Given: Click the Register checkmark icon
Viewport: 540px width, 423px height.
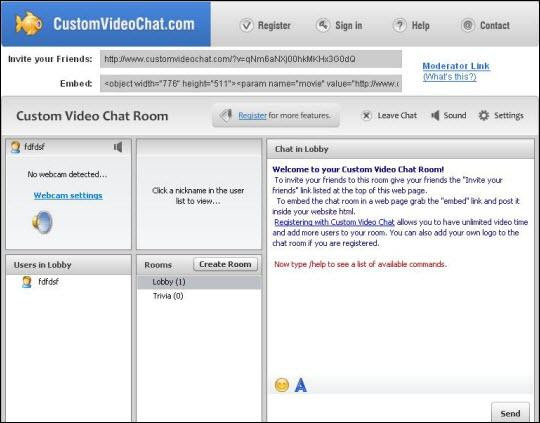Looking at the screenshot, I should (247, 25).
